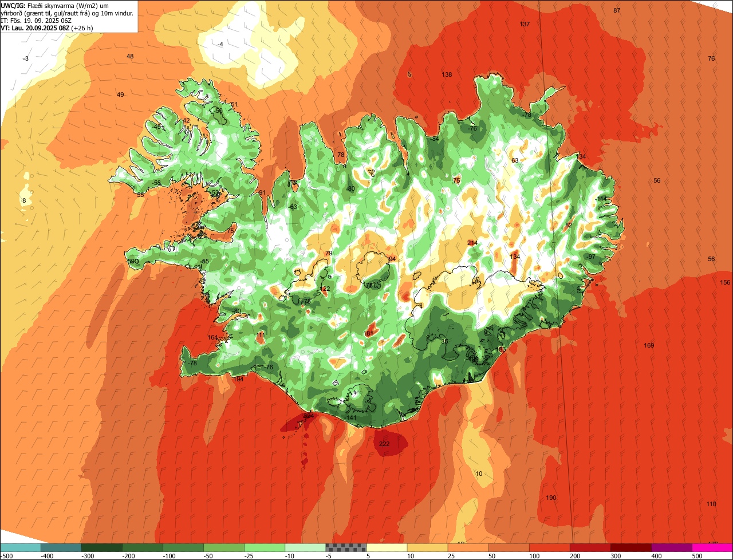Click the map value "-114"
The width and height of the screenshot is (733, 560).
[x=601, y=199]
